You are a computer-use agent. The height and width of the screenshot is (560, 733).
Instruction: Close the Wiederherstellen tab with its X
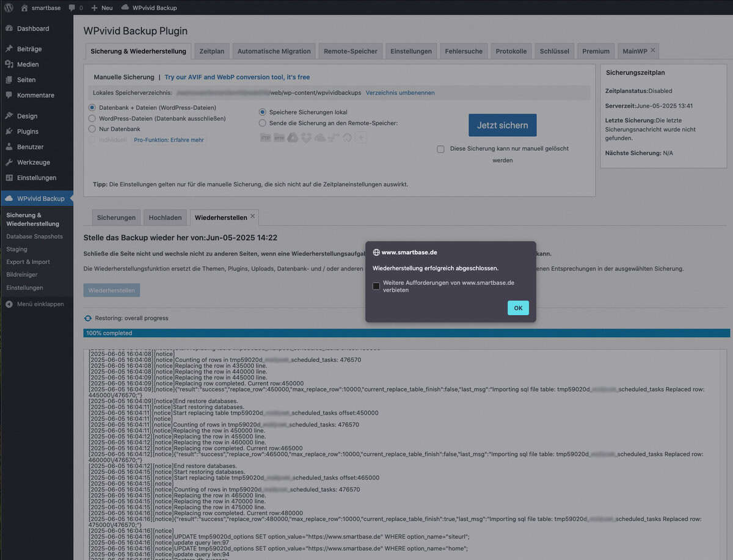[252, 216]
